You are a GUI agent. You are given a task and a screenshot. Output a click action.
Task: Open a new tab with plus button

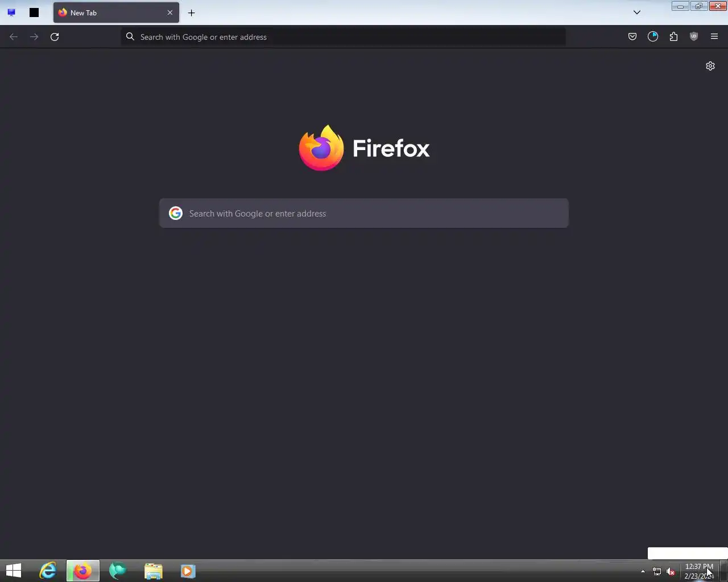pyautogui.click(x=192, y=13)
